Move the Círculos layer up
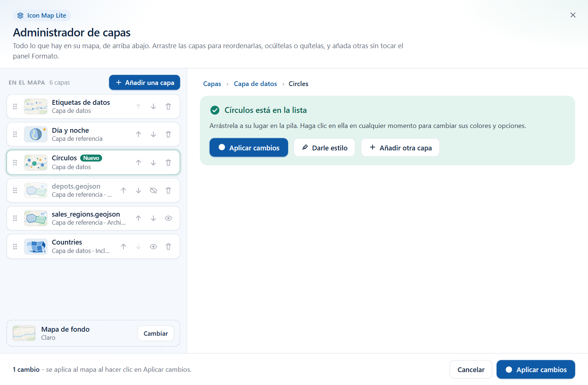 [x=138, y=163]
